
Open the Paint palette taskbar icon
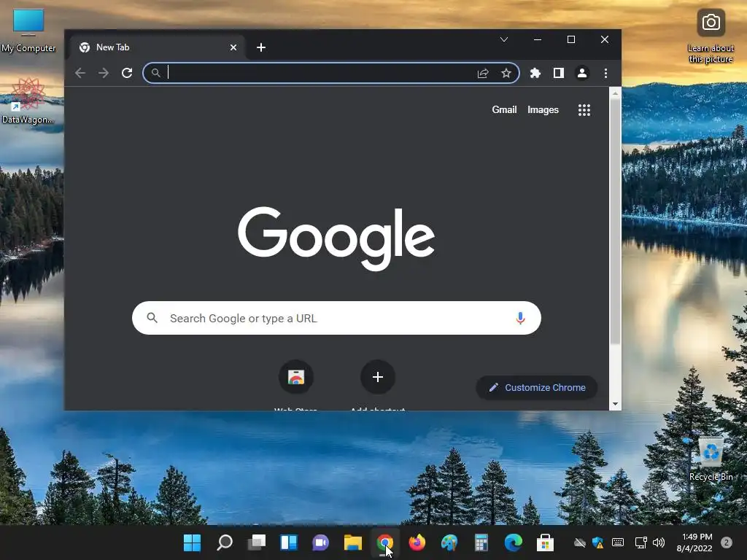coord(449,542)
